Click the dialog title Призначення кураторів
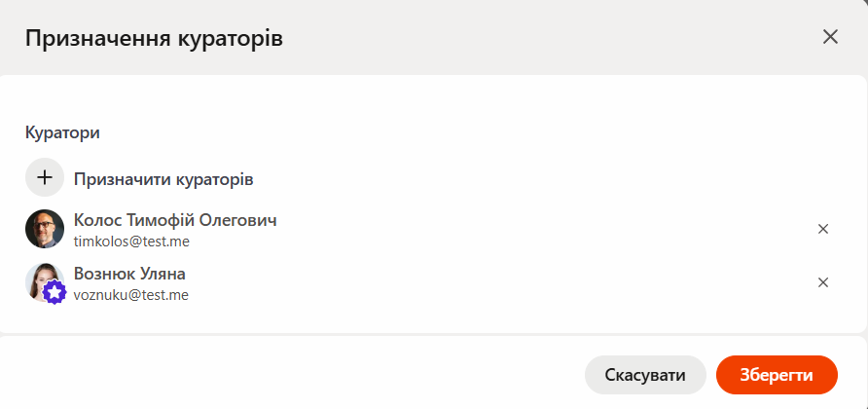The width and height of the screenshot is (868, 409). 154,38
